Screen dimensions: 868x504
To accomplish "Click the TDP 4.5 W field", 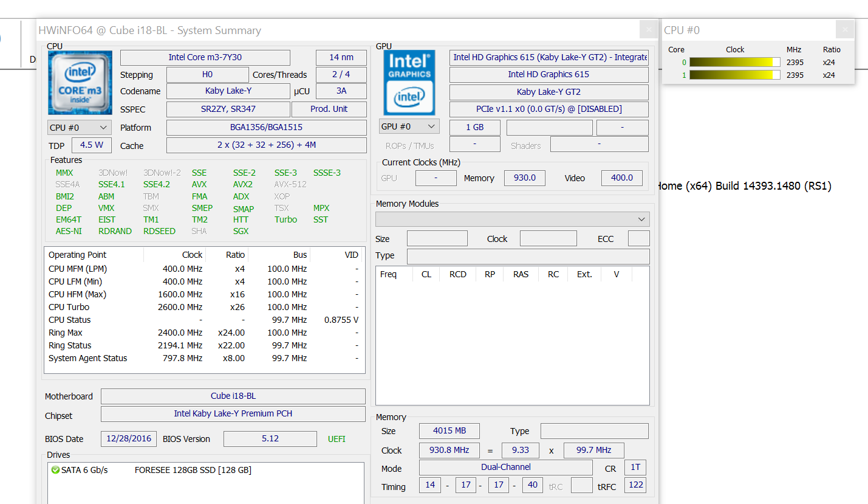I will coord(92,145).
